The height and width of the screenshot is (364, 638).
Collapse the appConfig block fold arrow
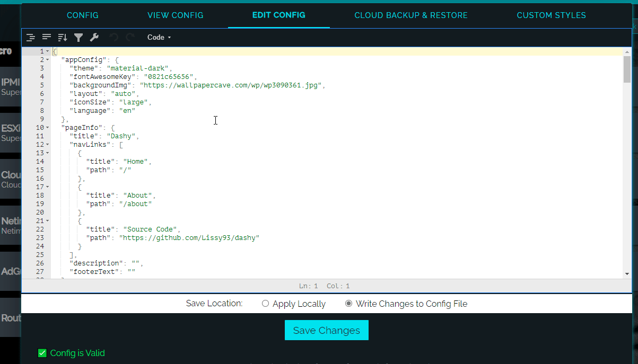tap(47, 60)
